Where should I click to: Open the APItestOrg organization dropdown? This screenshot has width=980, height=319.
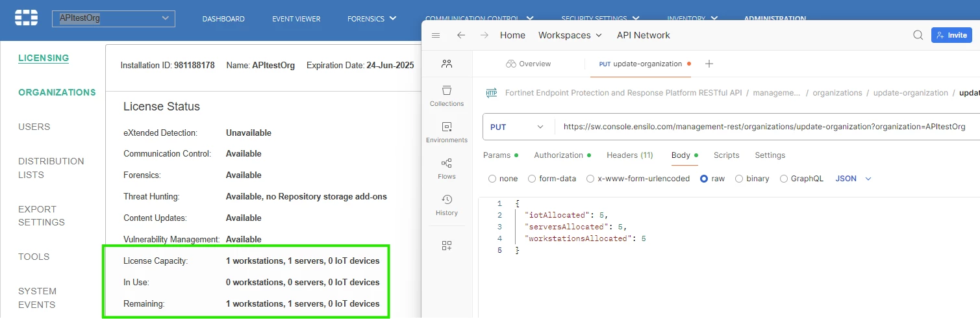tap(114, 18)
